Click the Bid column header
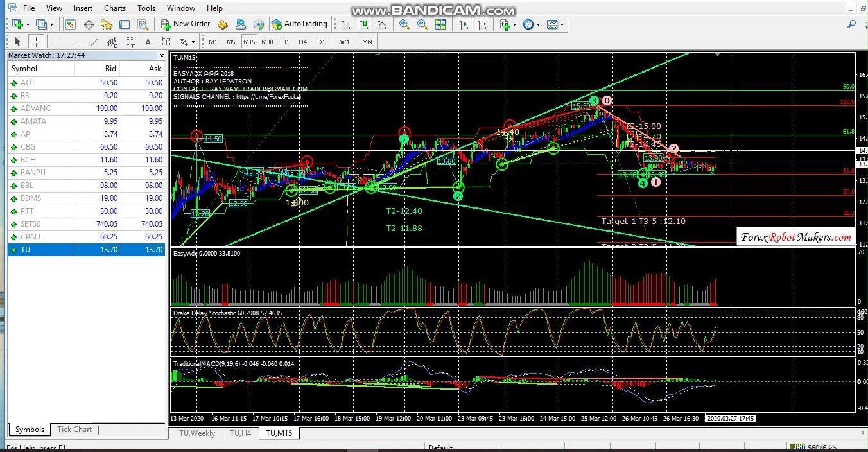This screenshot has height=452, width=868. [x=97, y=69]
